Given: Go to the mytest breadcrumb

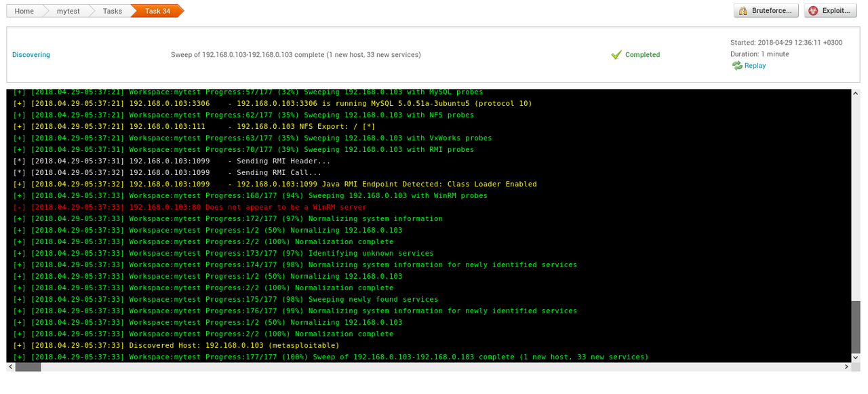Looking at the screenshot, I should [x=68, y=11].
